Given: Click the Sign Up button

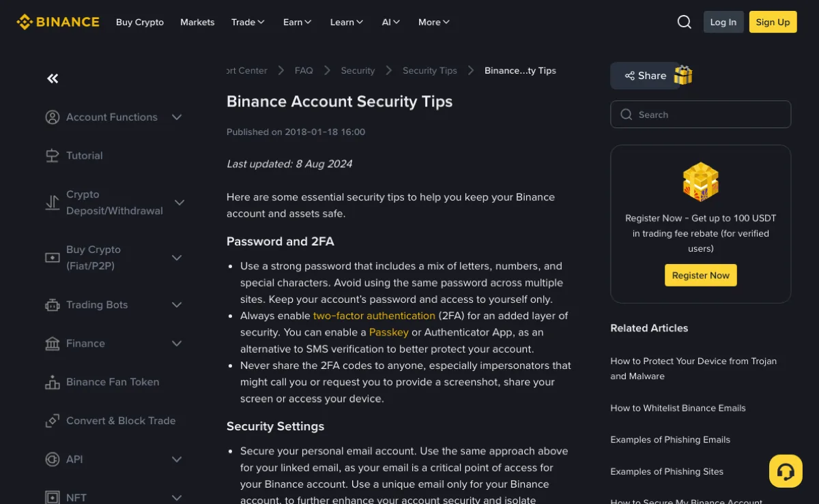Looking at the screenshot, I should coord(773,22).
